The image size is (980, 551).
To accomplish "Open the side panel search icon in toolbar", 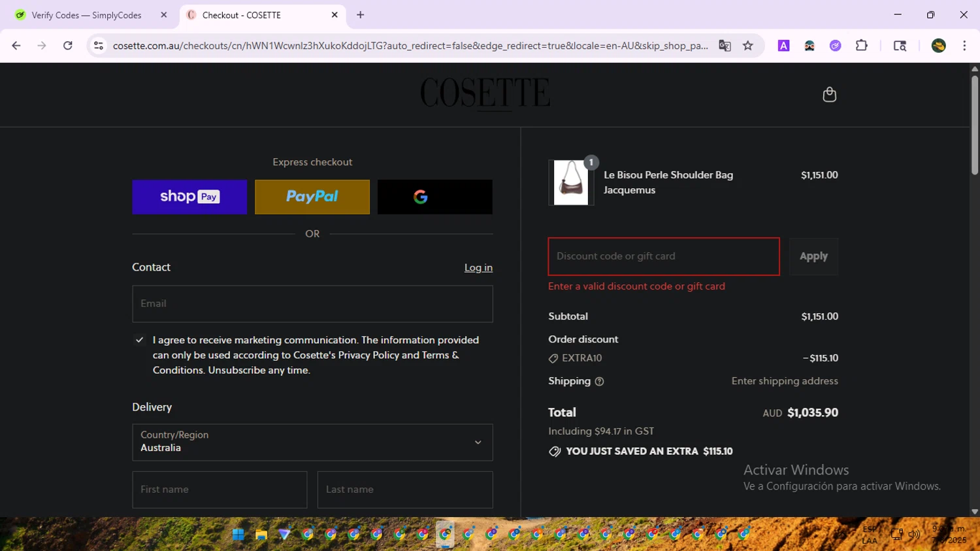I will tap(900, 46).
